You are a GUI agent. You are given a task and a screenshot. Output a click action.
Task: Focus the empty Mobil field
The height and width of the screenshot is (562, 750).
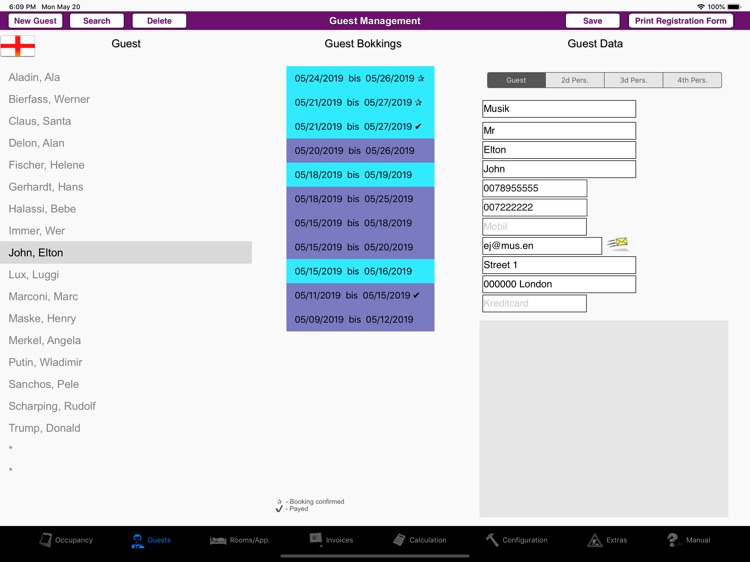pyautogui.click(x=534, y=226)
